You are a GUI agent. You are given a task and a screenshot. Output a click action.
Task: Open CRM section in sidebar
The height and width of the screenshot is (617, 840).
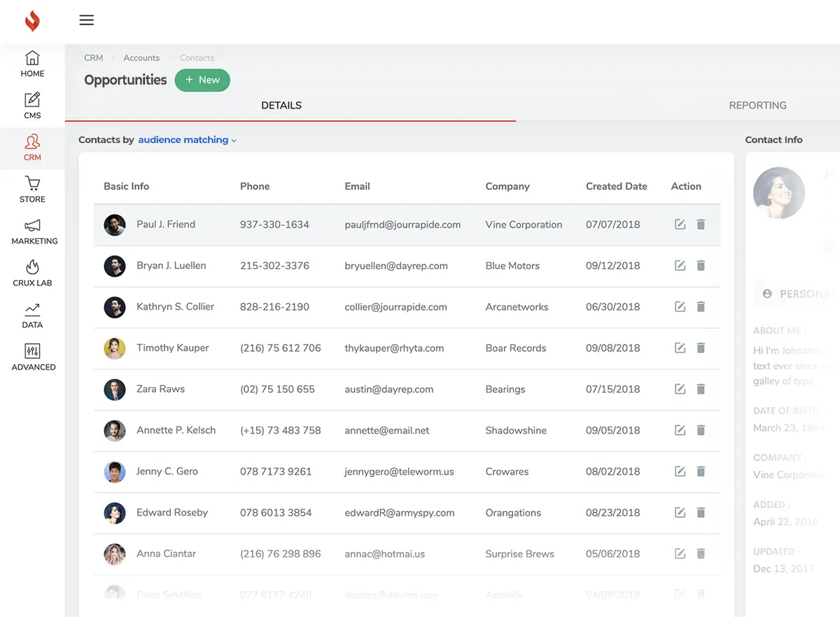(x=32, y=148)
